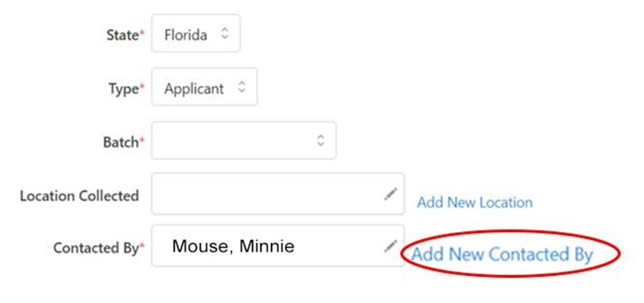Click the Florida value text
The width and height of the screenshot is (644, 303).
point(186,35)
